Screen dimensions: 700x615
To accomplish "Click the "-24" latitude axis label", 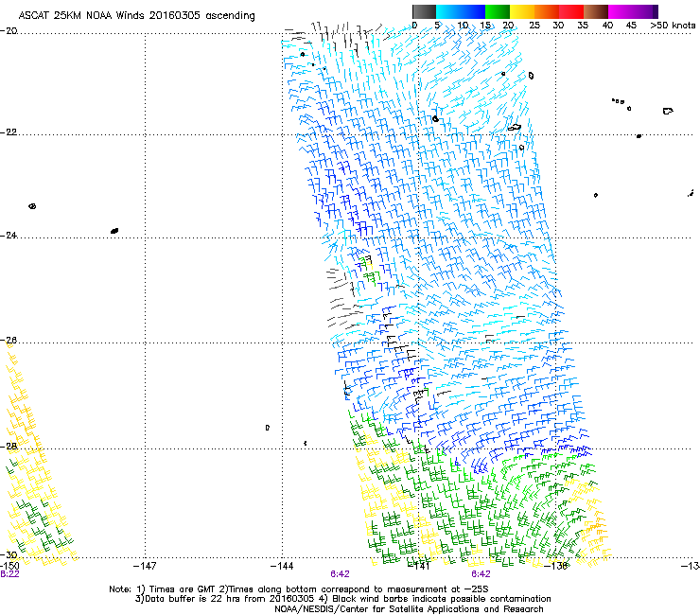I will point(9,236).
